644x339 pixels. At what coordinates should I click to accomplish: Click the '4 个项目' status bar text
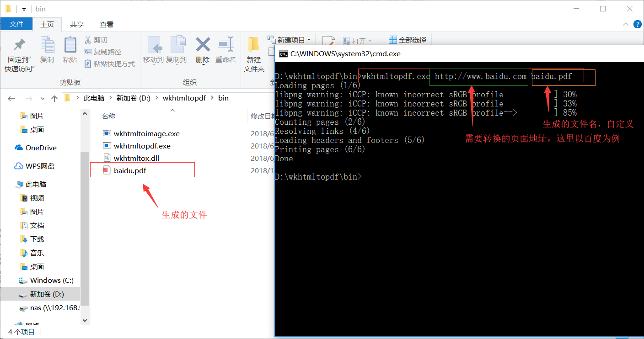tap(21, 332)
